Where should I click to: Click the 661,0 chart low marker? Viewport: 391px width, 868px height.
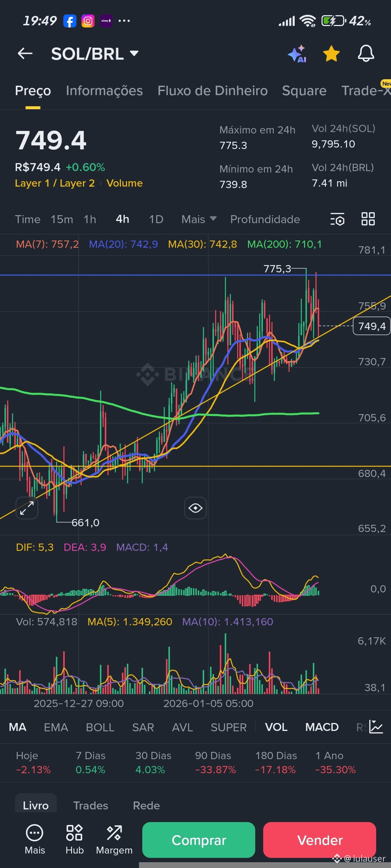pos(85,523)
